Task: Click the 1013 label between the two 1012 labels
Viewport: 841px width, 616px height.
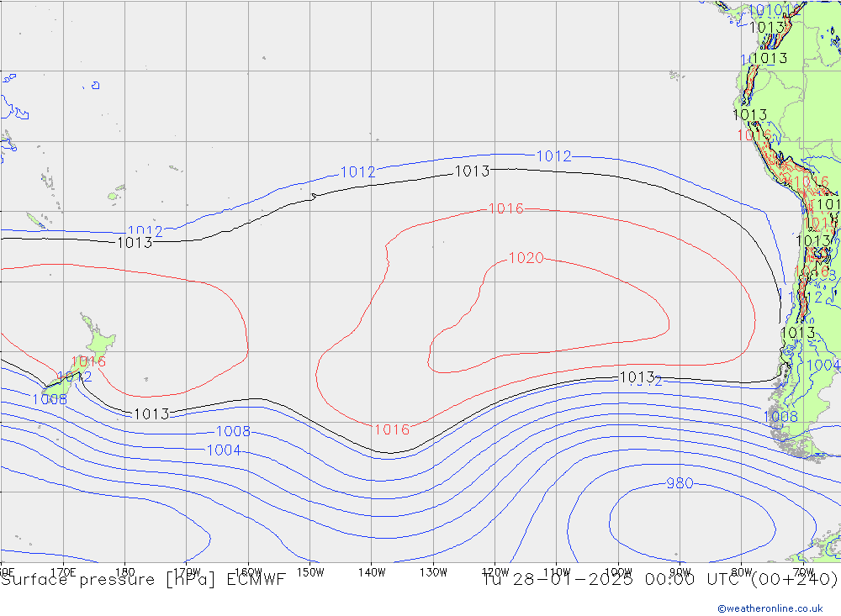Action: [x=472, y=171]
